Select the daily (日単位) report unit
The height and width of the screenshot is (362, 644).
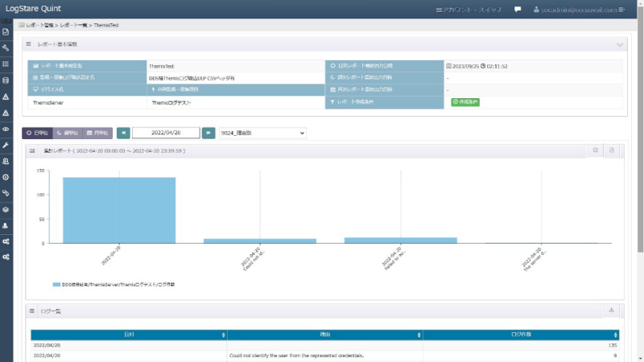point(37,132)
